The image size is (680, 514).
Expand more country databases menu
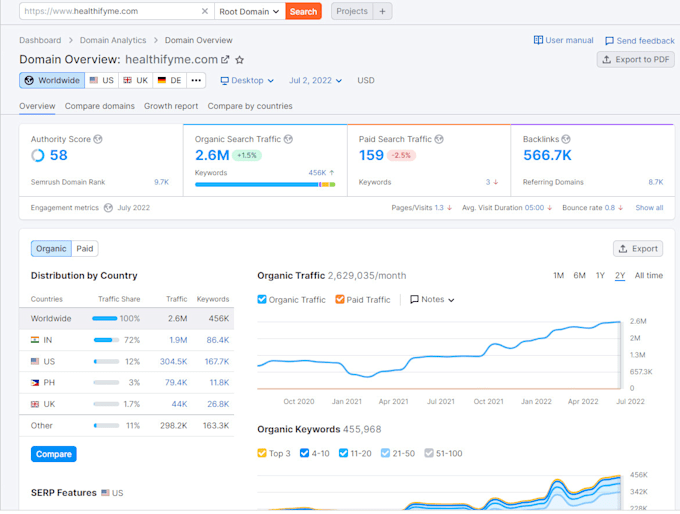(x=196, y=80)
